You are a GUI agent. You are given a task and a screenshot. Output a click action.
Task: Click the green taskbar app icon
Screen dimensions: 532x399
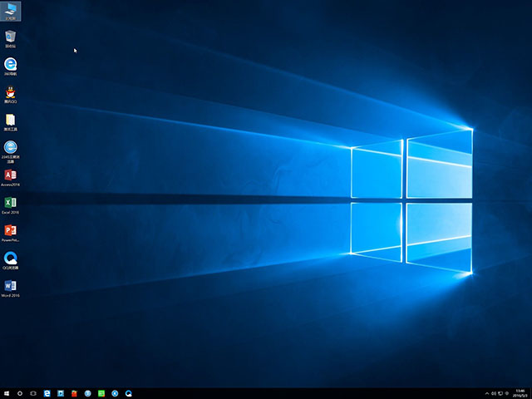pos(101,392)
